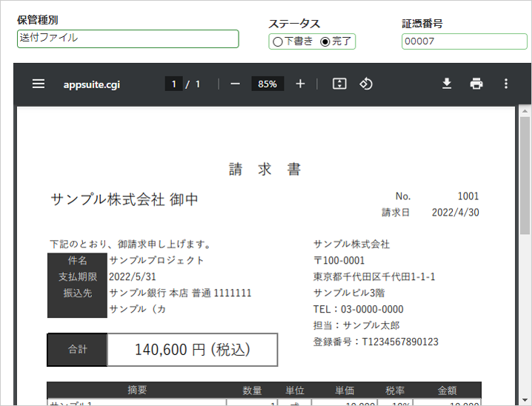Viewport: 532px width, 406px height.
Task: Select the 完了 radio button
Action: (325, 42)
